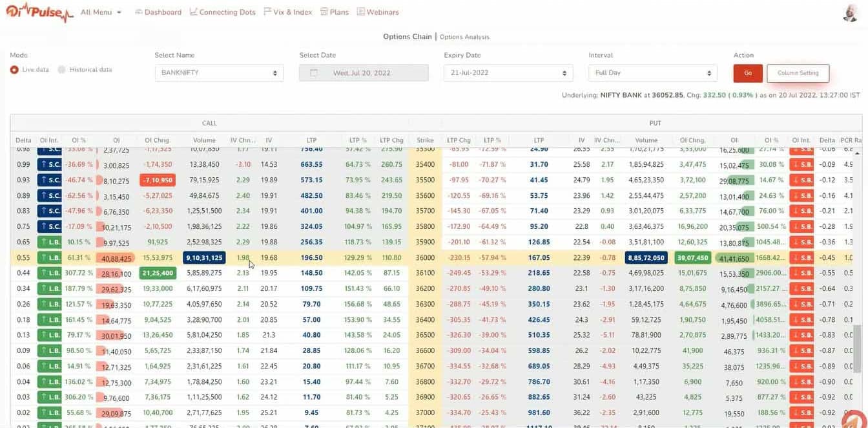The height and width of the screenshot is (428, 868).
Task: Open Column Setting
Action: click(798, 73)
